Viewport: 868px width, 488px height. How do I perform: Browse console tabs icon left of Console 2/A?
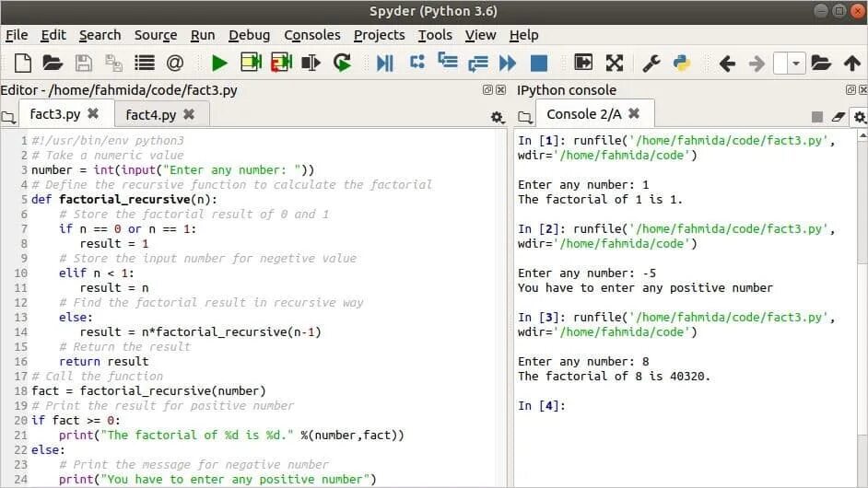click(525, 117)
